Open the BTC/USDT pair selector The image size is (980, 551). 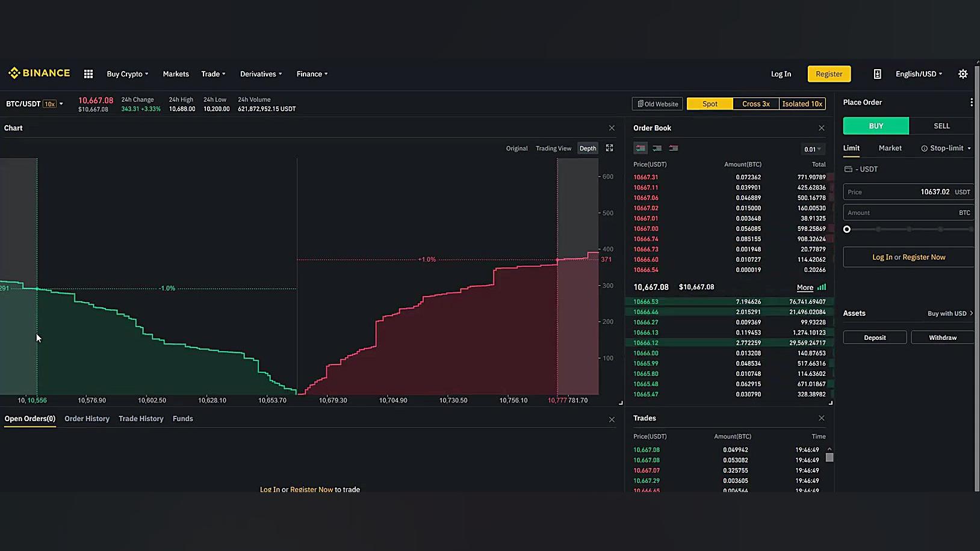34,104
